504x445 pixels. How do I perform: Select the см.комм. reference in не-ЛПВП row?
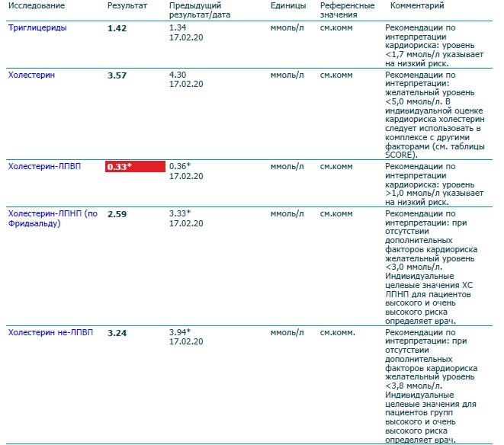[x=337, y=333]
